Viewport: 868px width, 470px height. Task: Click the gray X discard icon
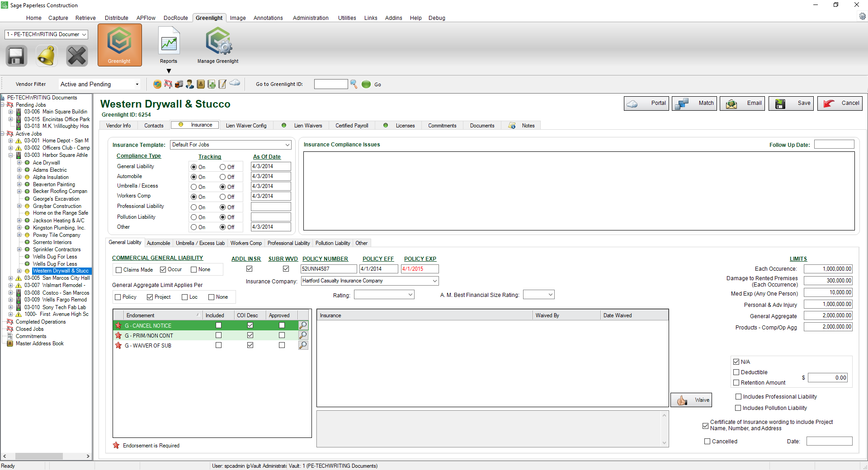77,56
